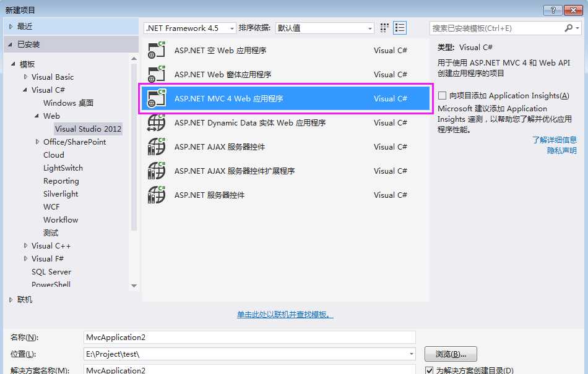Click the ASP.NET Web 窗体应用程序 template icon

[x=157, y=74]
